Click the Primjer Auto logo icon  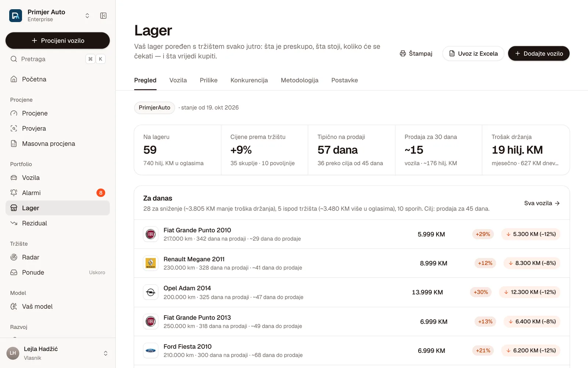(15, 15)
